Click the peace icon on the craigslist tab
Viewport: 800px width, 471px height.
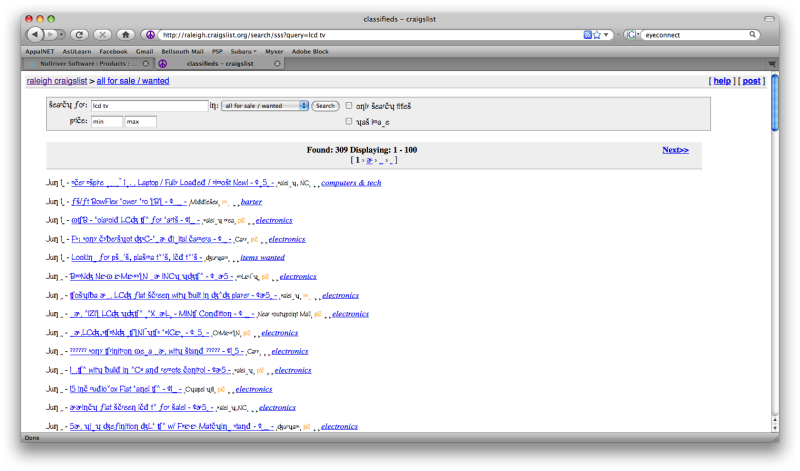coord(162,64)
